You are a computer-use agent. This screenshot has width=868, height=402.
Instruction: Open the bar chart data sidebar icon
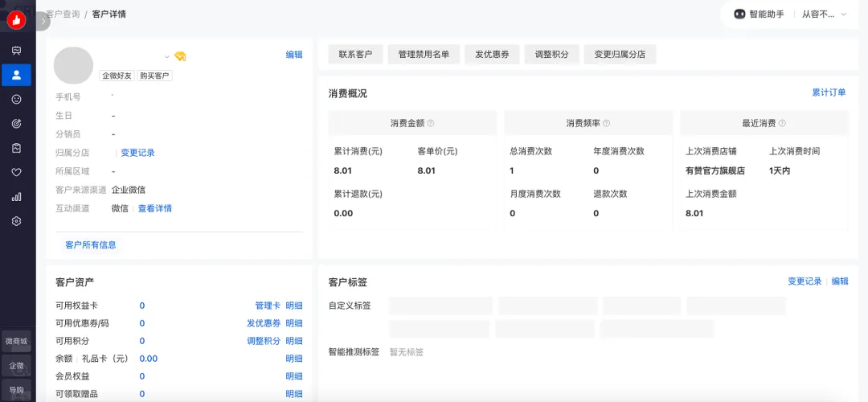coord(16,196)
